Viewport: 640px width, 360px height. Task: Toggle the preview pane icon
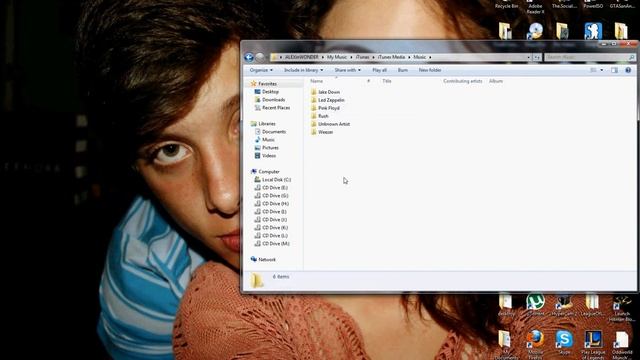point(614,70)
